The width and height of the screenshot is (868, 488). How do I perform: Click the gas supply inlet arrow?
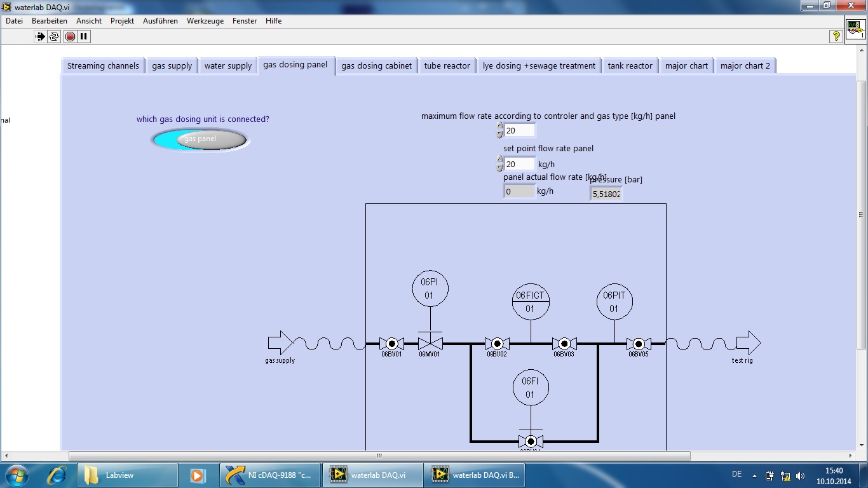coord(280,343)
